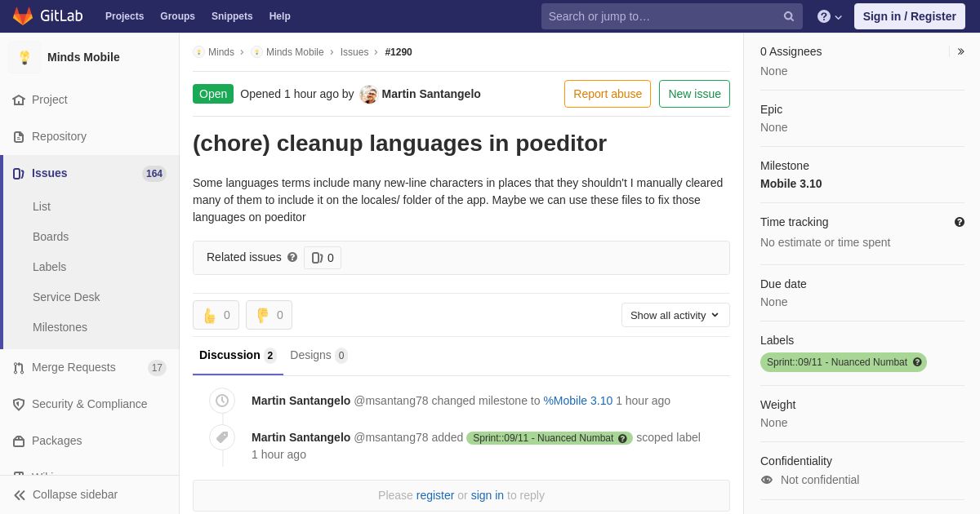Click the search magnifier icon
980x514 pixels.
[789, 16]
